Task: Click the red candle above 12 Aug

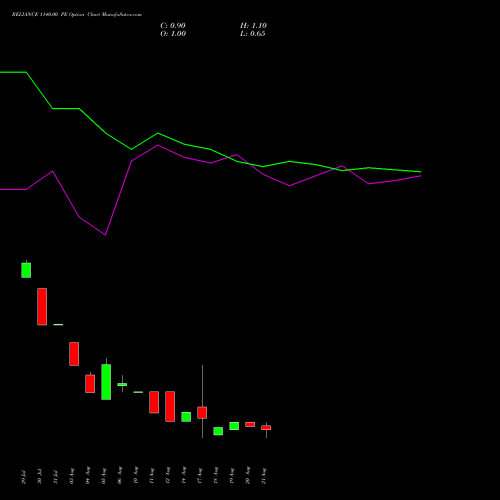Action: (x=170, y=406)
